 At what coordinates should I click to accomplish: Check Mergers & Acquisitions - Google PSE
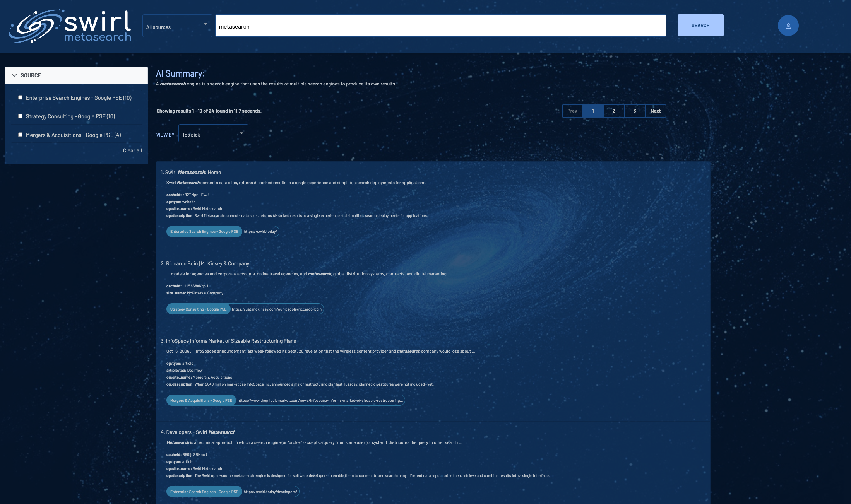pyautogui.click(x=21, y=135)
